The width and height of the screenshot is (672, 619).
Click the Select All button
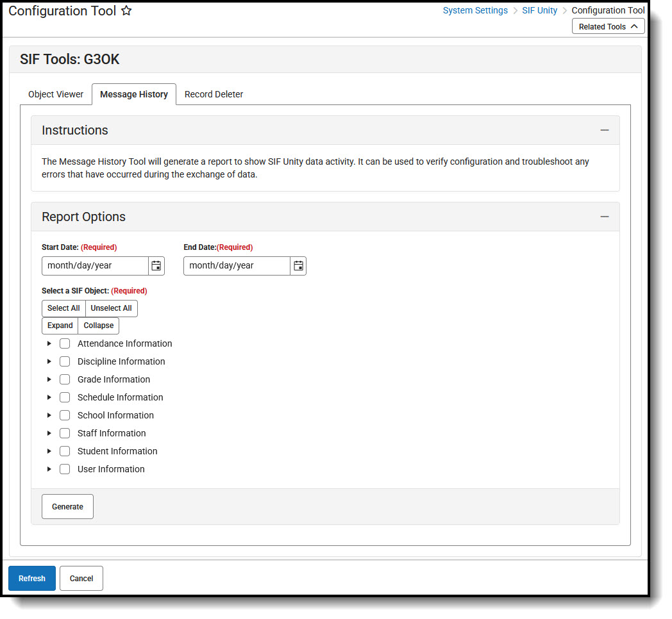[x=63, y=308]
